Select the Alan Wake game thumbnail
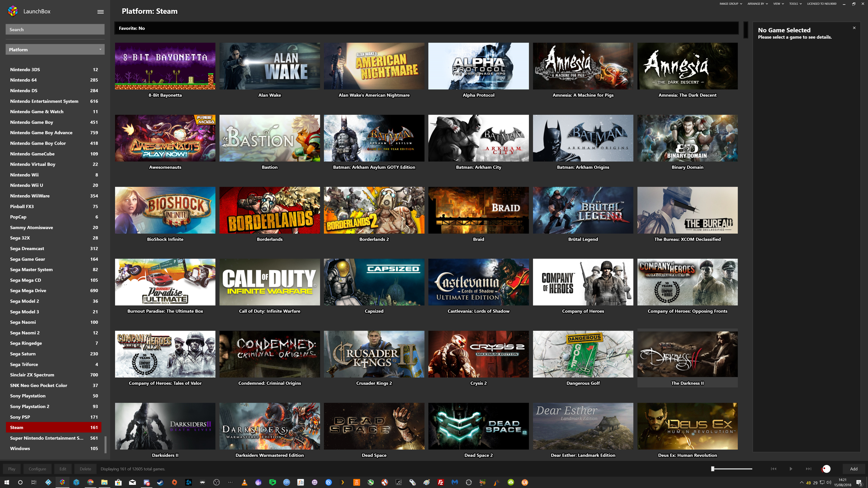 pyautogui.click(x=270, y=66)
